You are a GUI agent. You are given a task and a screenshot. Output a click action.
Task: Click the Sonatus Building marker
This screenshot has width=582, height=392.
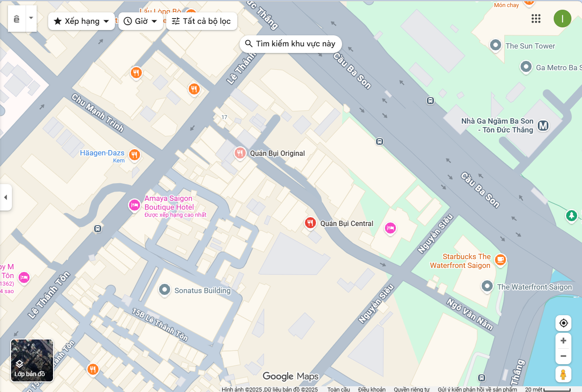165,290
